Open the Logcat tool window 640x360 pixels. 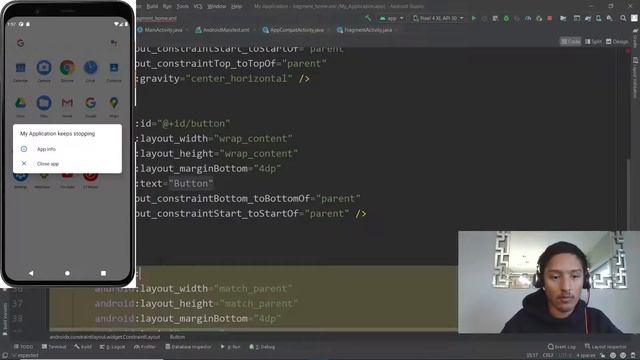pos(113,347)
